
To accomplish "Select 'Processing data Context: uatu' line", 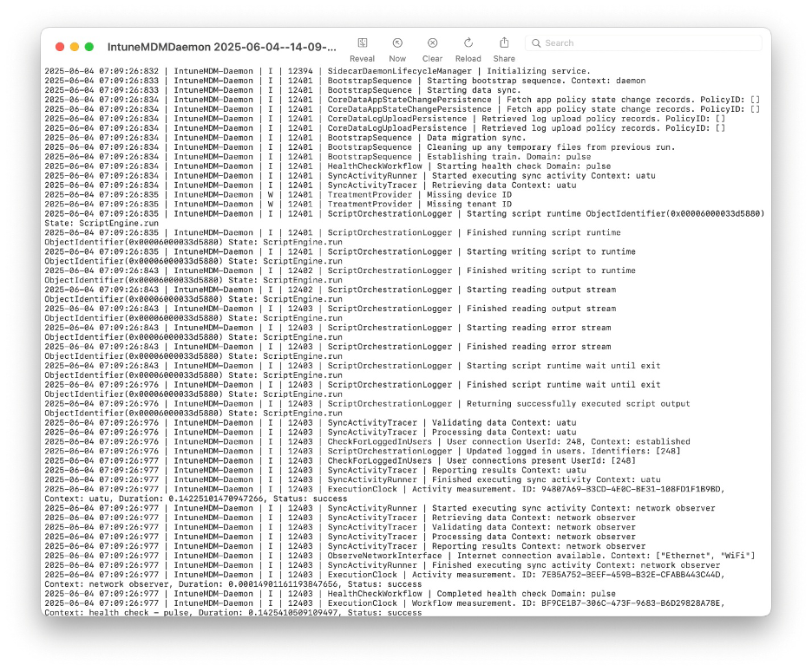I will click(311, 433).
